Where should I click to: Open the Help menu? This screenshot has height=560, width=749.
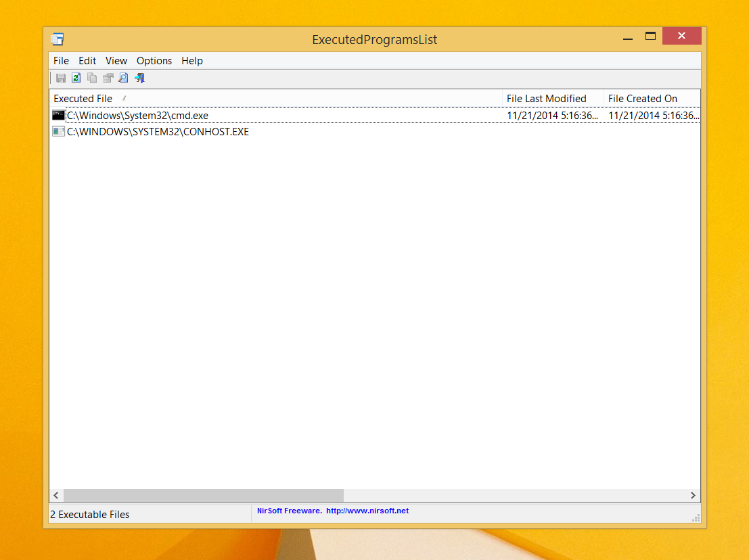coord(192,61)
